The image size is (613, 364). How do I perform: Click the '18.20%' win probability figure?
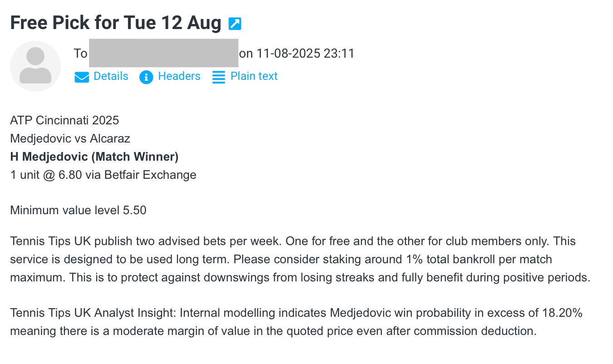click(x=562, y=313)
